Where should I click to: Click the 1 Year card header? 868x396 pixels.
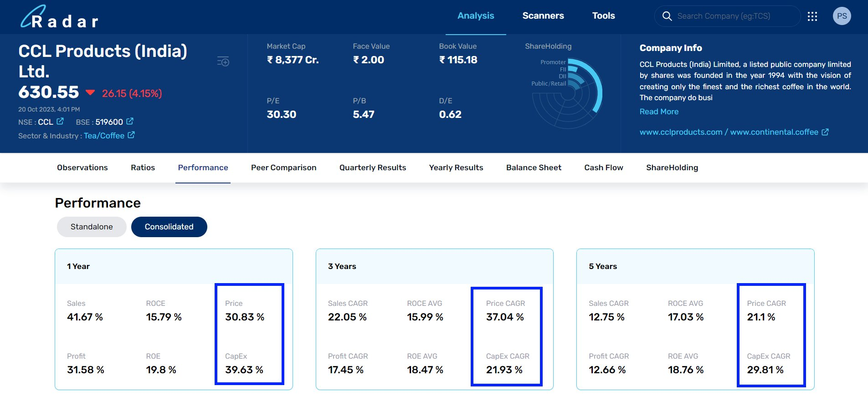pyautogui.click(x=174, y=266)
